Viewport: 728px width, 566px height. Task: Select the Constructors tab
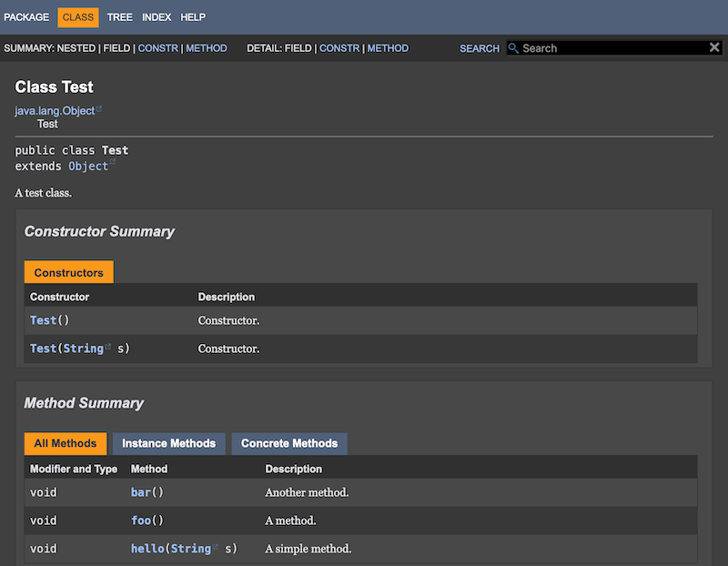[69, 273]
